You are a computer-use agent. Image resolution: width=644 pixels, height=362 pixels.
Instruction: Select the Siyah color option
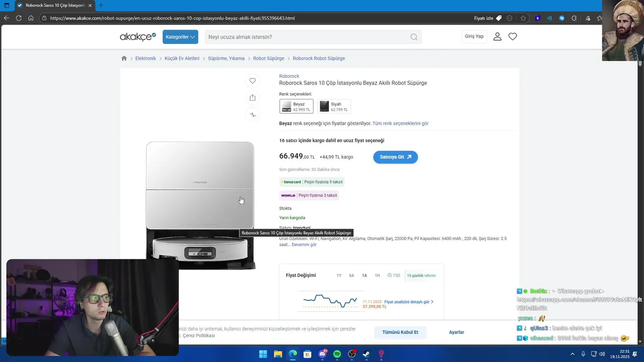[x=334, y=106]
